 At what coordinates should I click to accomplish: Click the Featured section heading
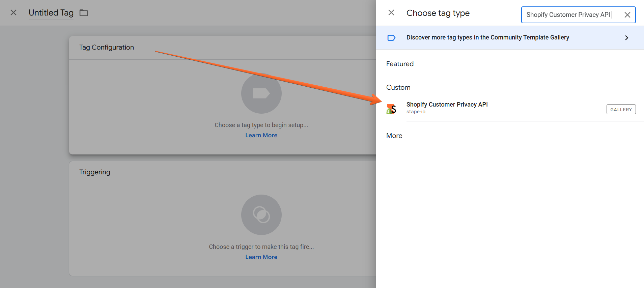click(400, 64)
